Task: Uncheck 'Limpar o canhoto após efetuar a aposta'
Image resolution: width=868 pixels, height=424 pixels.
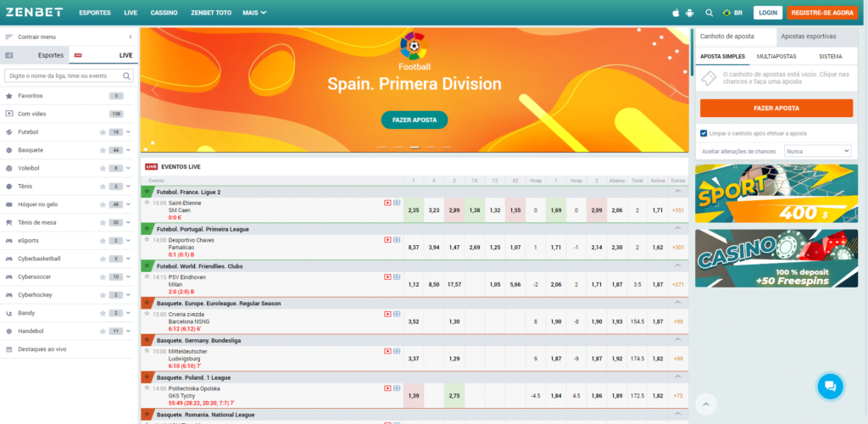Action: tap(704, 133)
